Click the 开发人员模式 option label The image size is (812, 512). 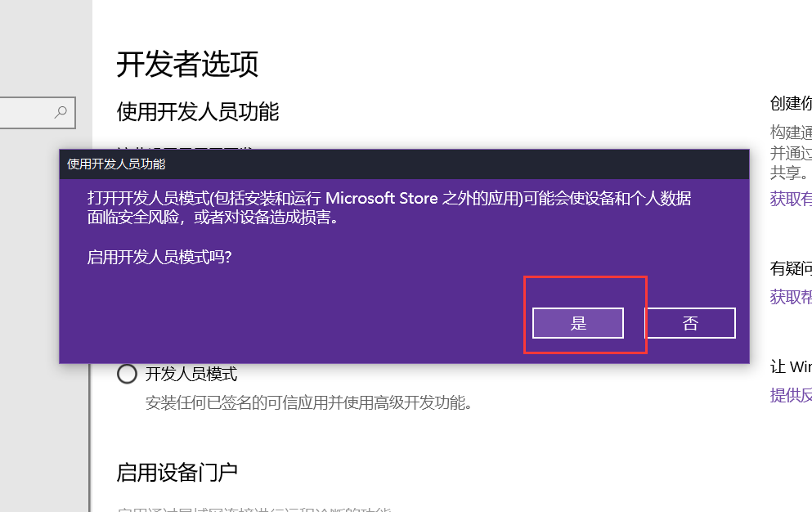[x=191, y=374]
